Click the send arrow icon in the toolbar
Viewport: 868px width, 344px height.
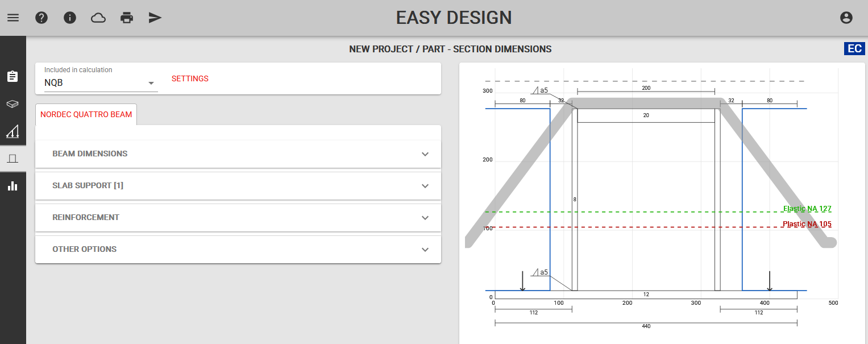pos(155,18)
